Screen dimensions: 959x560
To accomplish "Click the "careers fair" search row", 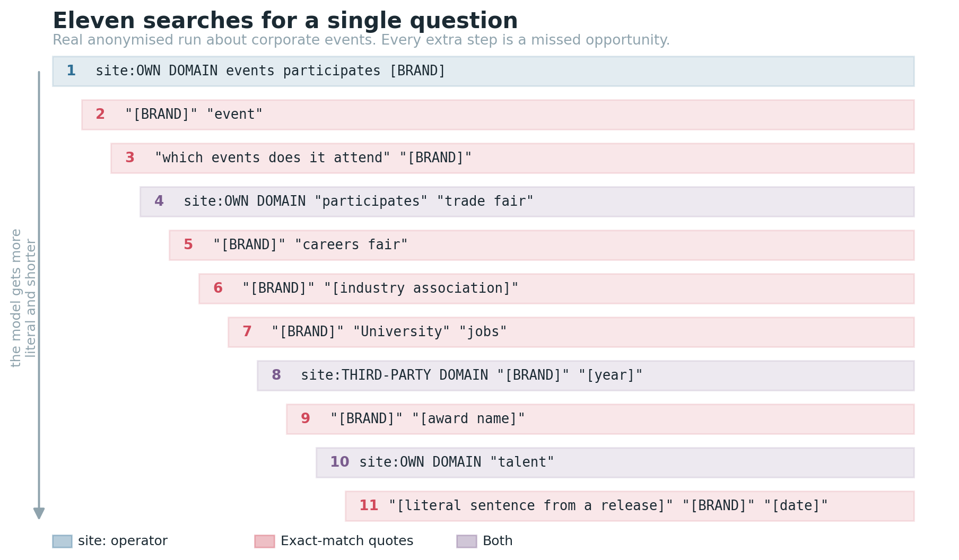I will tap(542, 245).
